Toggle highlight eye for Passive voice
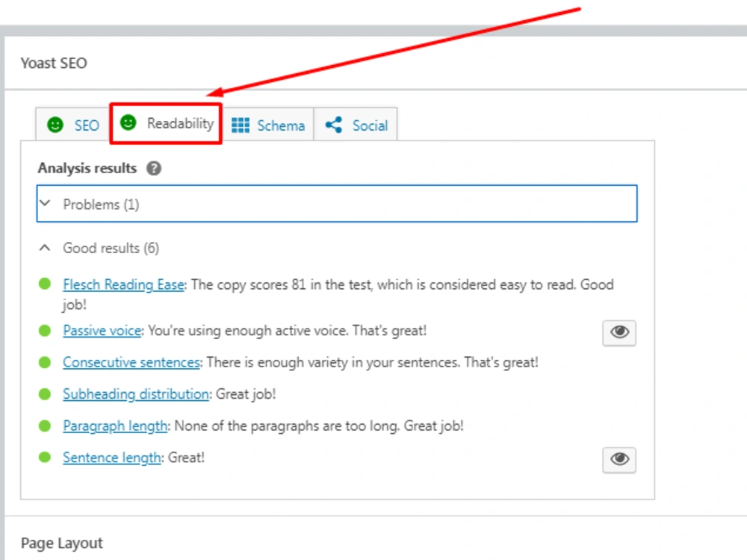Screen dimensions: 747x560 [619, 332]
